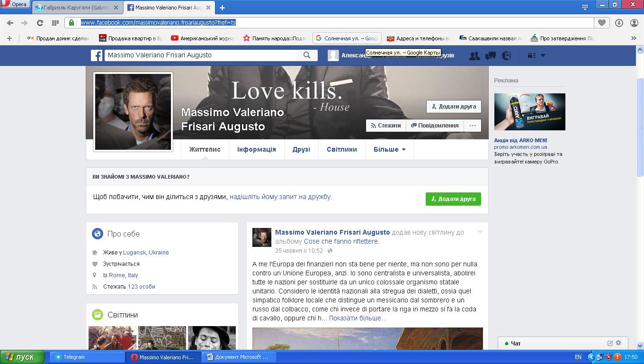
Task: Expand the Більше profile dropdown
Action: (389, 149)
